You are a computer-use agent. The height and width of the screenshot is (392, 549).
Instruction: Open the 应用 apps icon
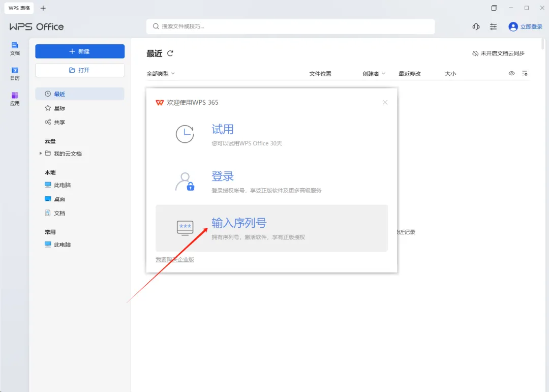(15, 99)
